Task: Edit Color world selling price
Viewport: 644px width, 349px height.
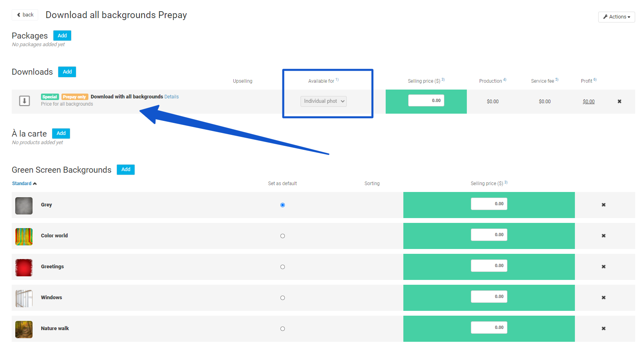Action: click(x=489, y=235)
